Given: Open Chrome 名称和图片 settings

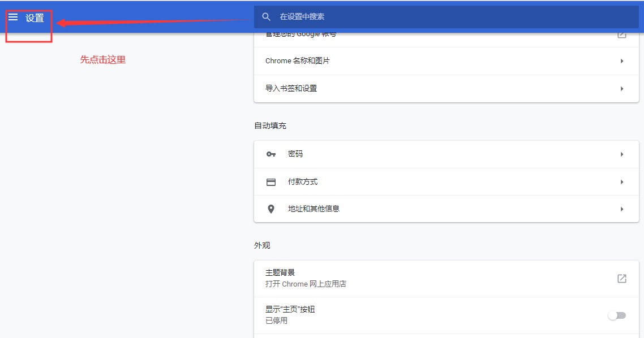Looking at the screenshot, I should coord(446,61).
